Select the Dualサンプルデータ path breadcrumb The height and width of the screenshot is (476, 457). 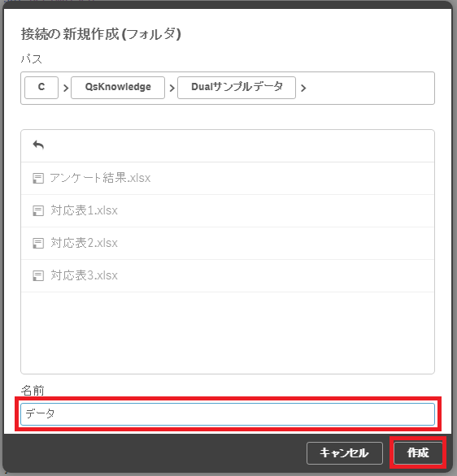(x=237, y=88)
